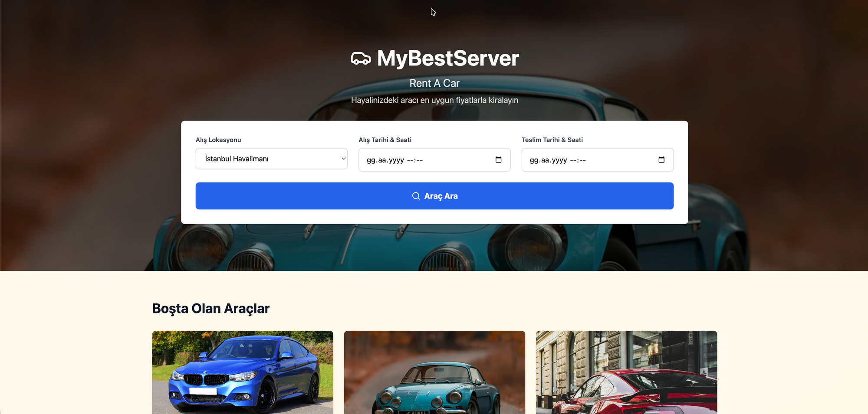
Task: Click the Rent A Car subtitle
Action: (434, 83)
